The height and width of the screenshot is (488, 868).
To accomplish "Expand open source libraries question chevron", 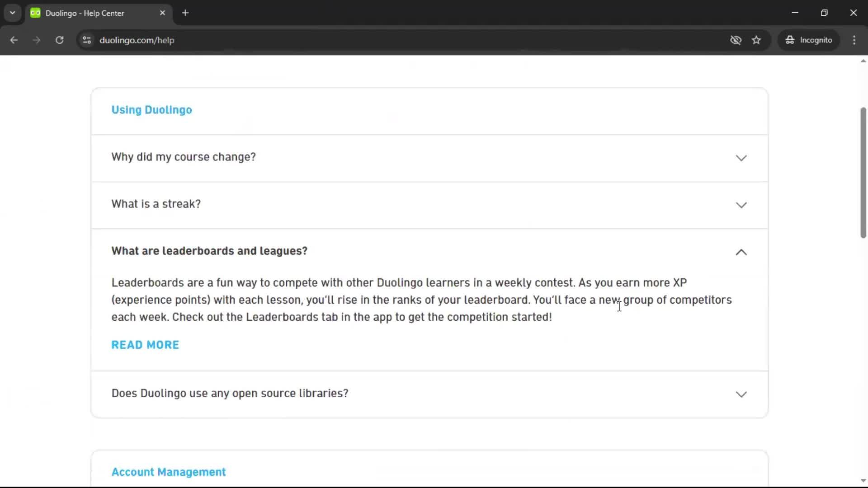I will pos(741,394).
